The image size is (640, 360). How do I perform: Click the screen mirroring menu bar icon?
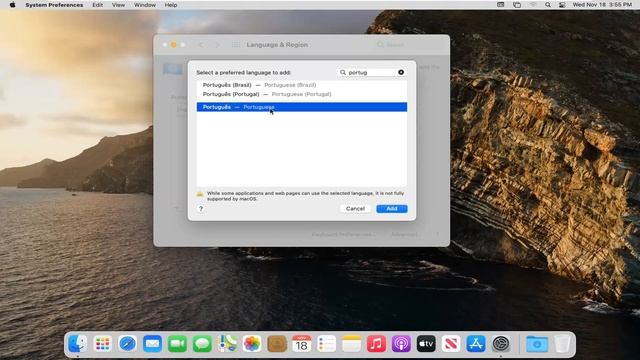pos(517,5)
